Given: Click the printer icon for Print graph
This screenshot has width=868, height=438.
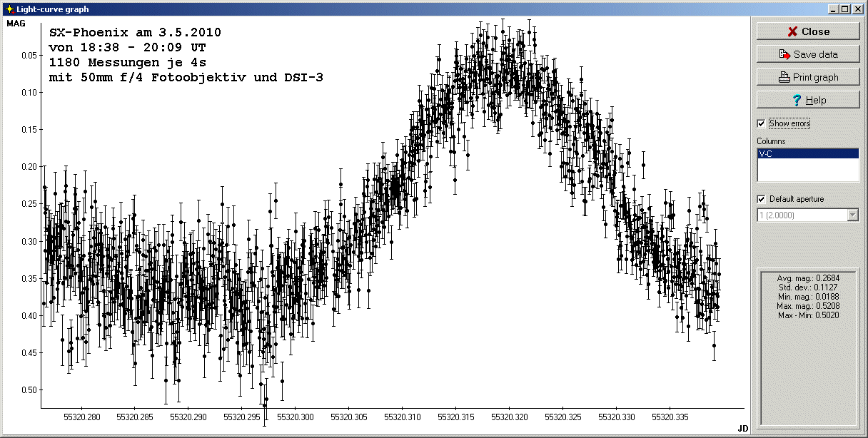Looking at the screenshot, I should [x=783, y=77].
